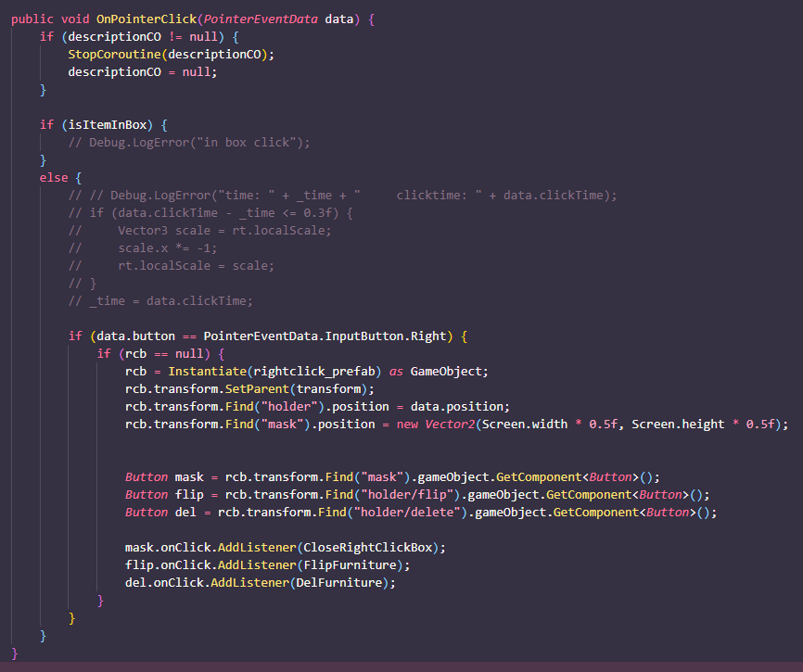Click 'data.position' assignment value

(x=457, y=407)
